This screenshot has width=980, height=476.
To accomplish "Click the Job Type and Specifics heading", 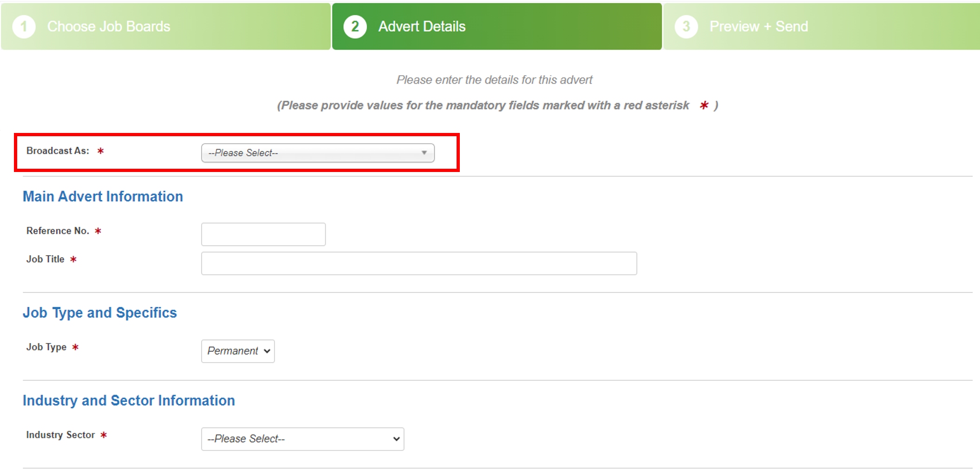I will pyautogui.click(x=100, y=313).
